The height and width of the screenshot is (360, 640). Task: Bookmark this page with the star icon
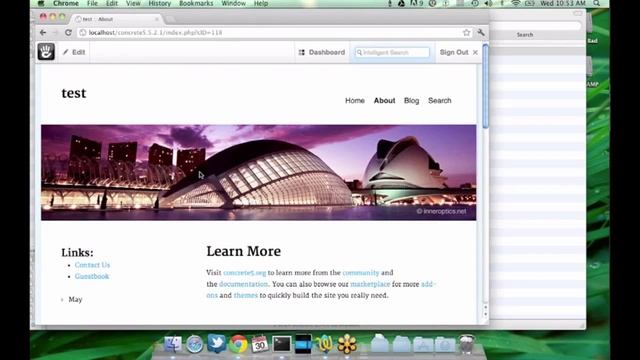point(467,32)
